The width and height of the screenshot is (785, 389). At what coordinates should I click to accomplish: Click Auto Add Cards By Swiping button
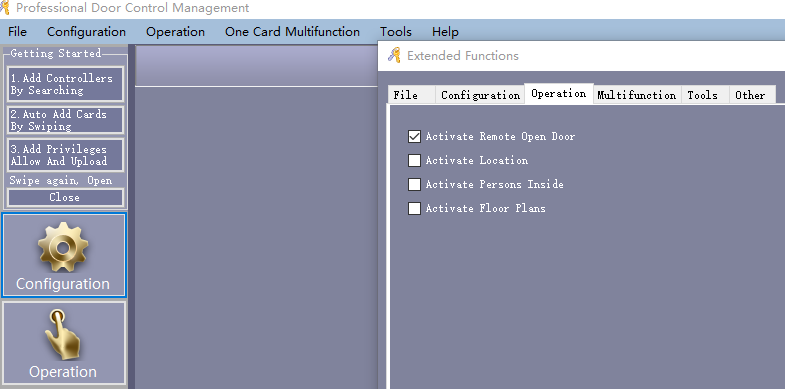click(65, 120)
